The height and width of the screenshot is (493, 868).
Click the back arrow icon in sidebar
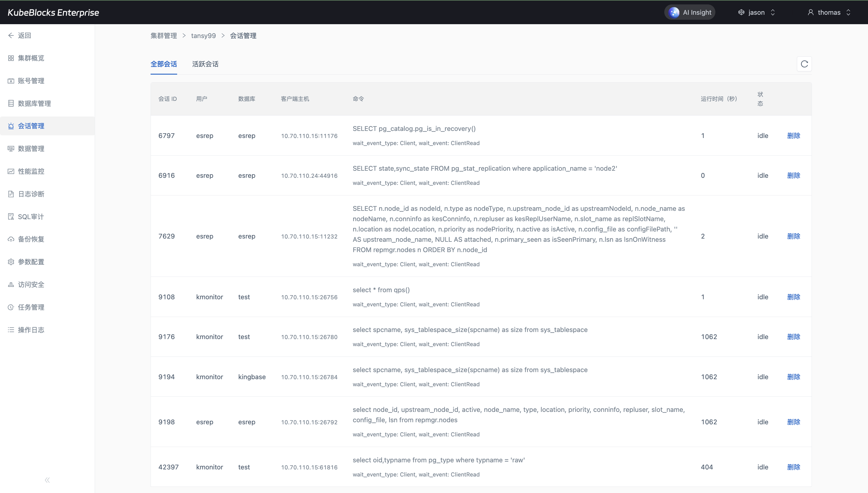point(11,36)
